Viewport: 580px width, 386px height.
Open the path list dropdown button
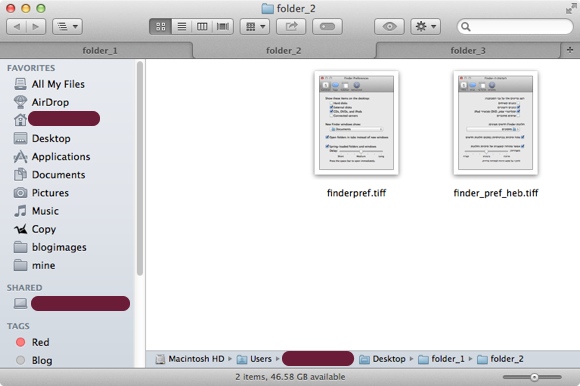pyautogui.click(x=67, y=27)
